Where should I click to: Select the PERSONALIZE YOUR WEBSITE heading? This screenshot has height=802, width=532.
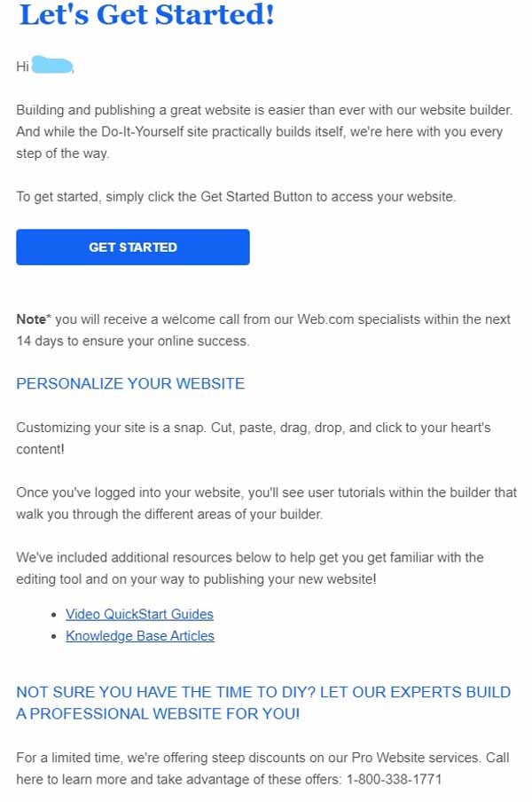(129, 383)
